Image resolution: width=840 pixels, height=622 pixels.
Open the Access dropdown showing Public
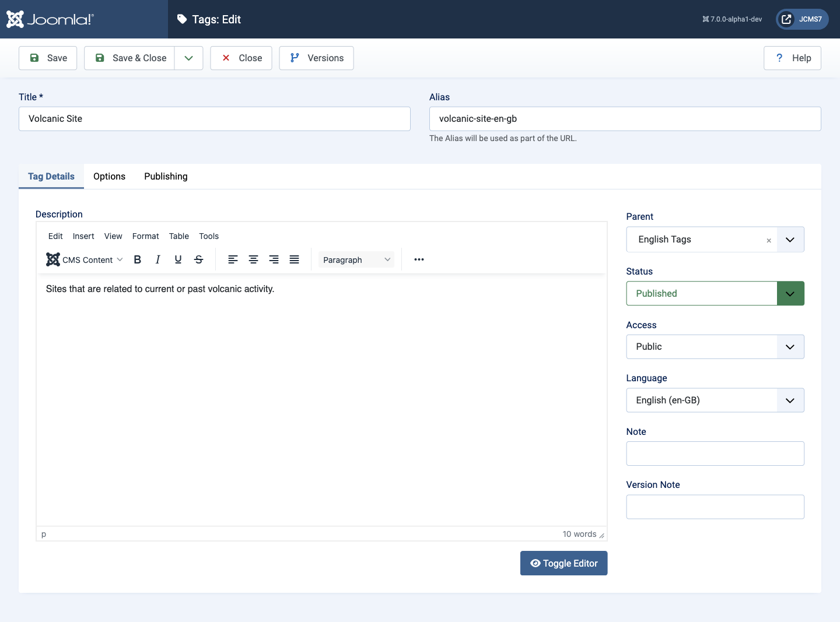coord(715,347)
